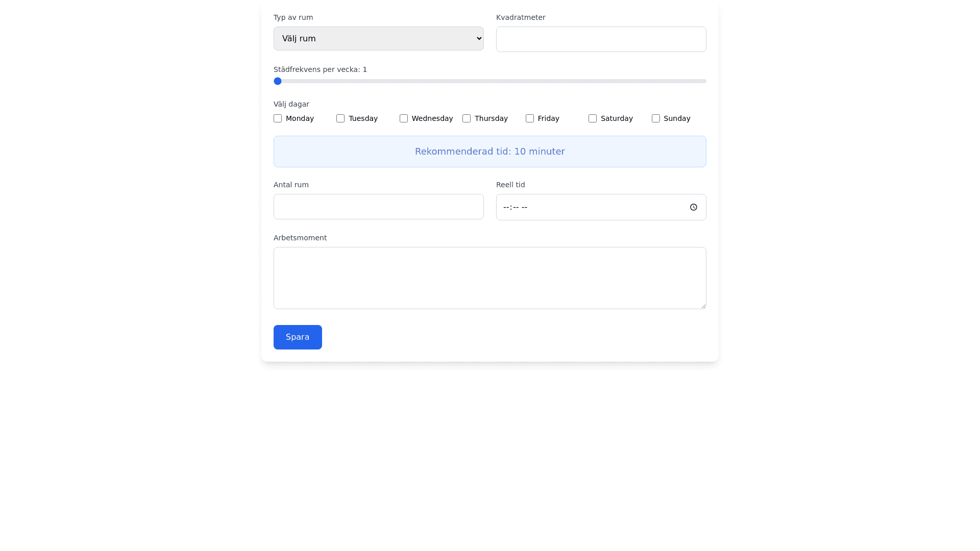
Task: Click the Reell tid time field
Action: (587, 207)
